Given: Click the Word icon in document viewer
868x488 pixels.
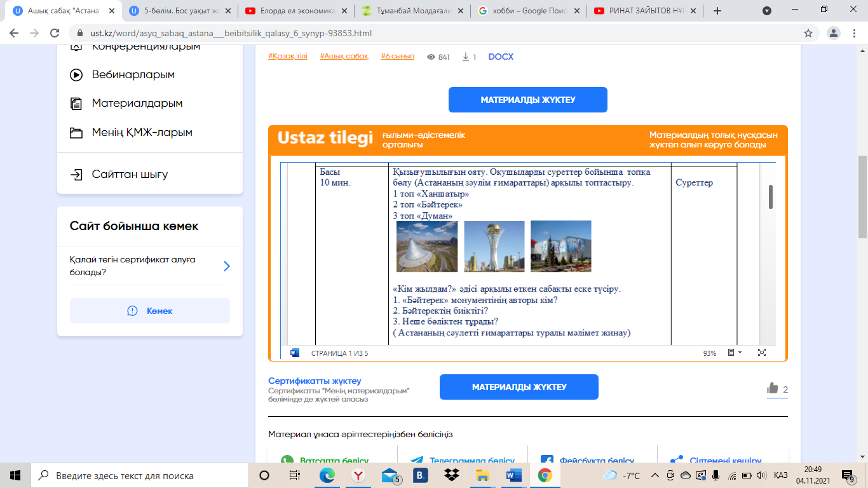Looking at the screenshot, I should 295,353.
